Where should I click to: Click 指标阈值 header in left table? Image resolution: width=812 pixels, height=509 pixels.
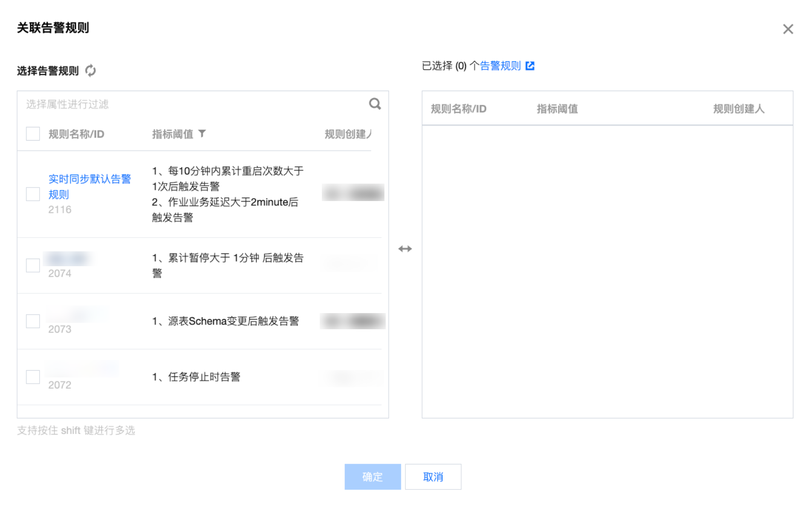[173, 134]
